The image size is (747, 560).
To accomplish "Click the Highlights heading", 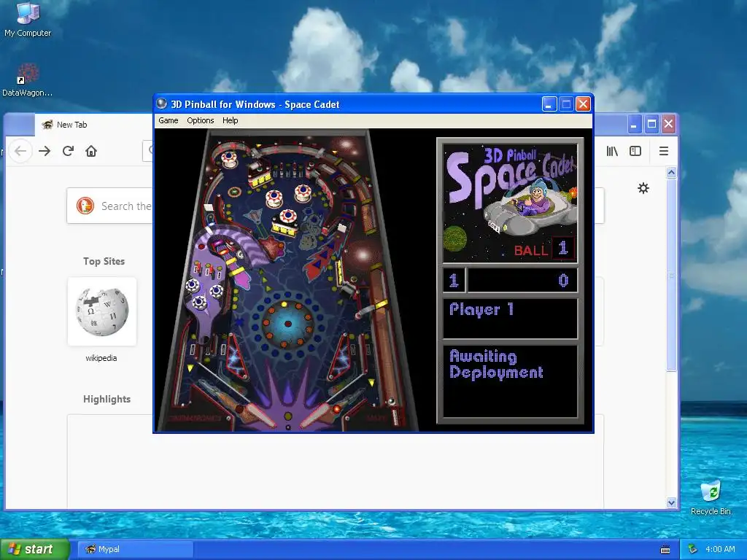I will 107,399.
